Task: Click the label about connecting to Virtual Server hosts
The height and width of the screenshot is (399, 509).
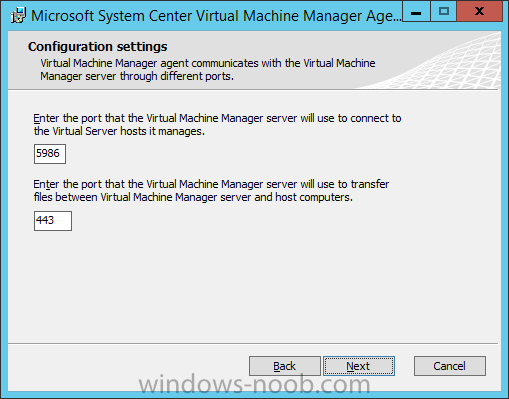Action: point(217,125)
